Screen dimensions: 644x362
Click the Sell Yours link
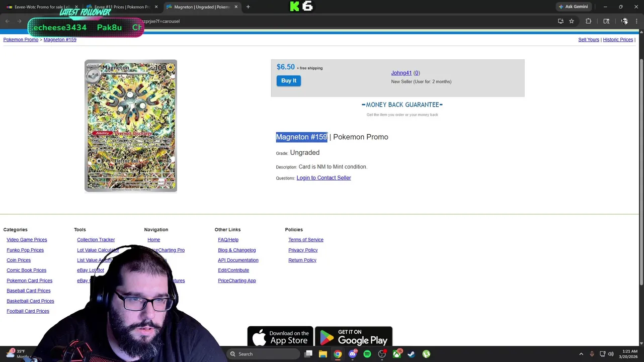[x=589, y=39]
